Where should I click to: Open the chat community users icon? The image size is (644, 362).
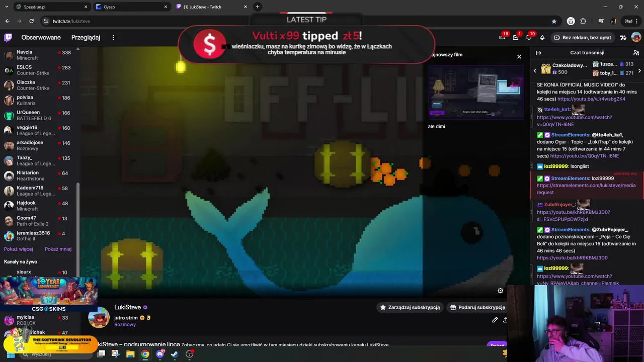pyautogui.click(x=636, y=52)
